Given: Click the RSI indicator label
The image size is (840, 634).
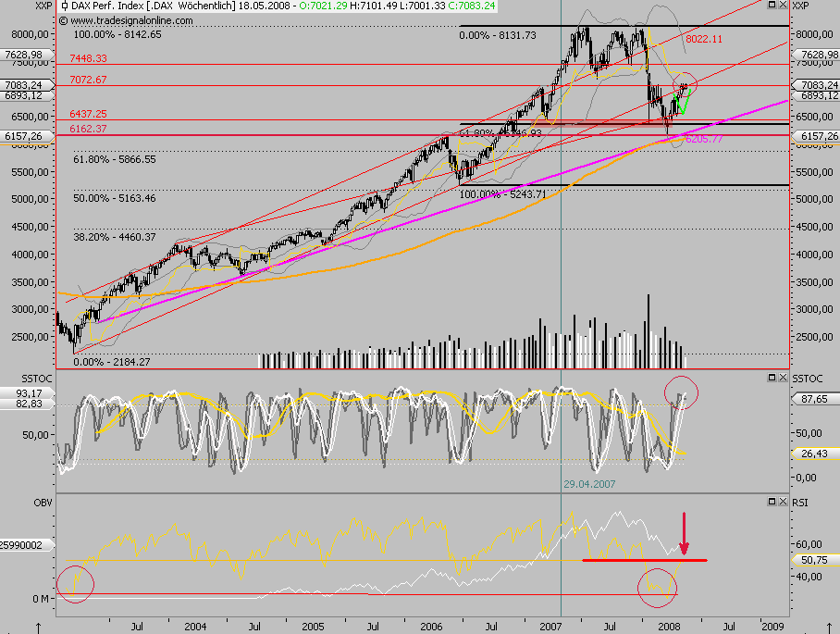Looking at the screenshot, I should 800,503.
